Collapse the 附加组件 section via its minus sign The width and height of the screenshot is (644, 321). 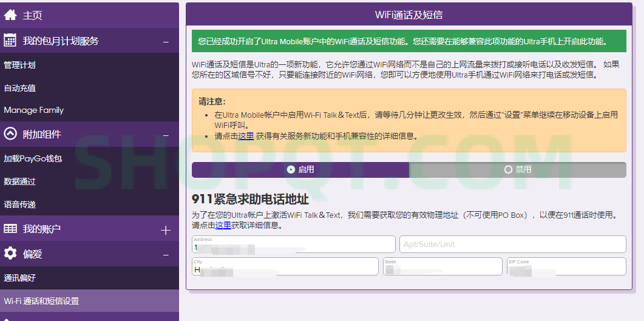(x=166, y=135)
